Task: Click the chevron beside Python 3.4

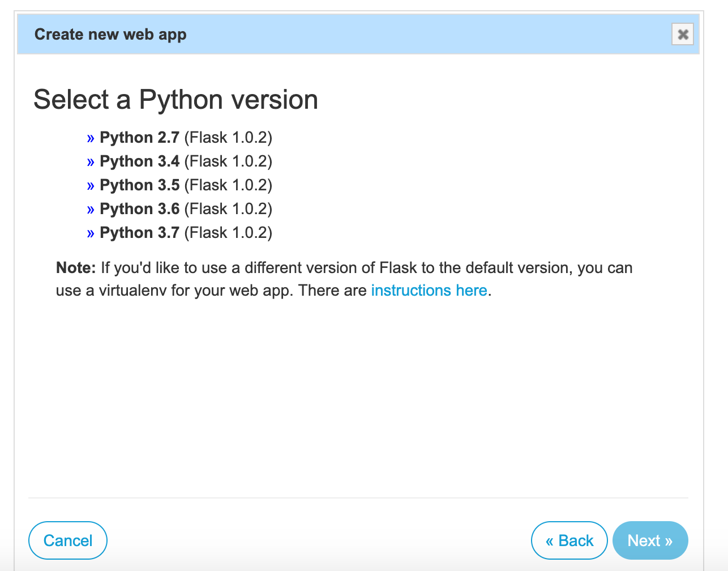Action: 91,161
